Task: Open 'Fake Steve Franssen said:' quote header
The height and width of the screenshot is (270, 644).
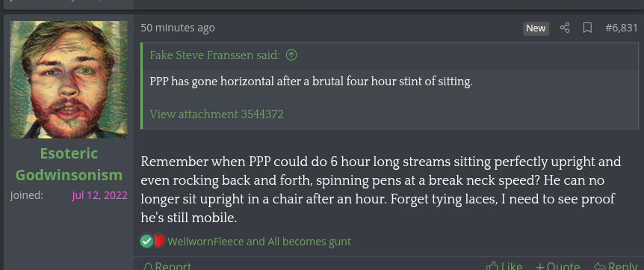Action: pos(215,55)
